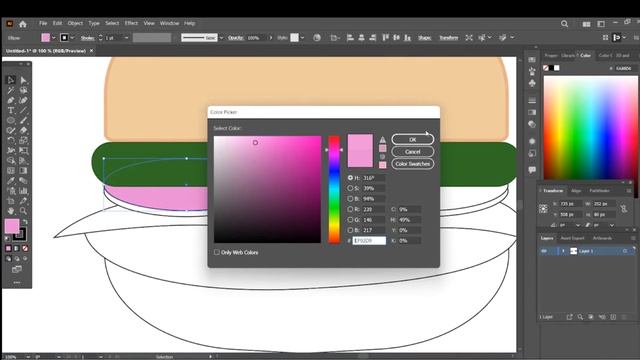Image resolution: width=640 pixels, height=360 pixels.
Task: Expand Layer 1 disclosure arrow
Action: click(563, 251)
